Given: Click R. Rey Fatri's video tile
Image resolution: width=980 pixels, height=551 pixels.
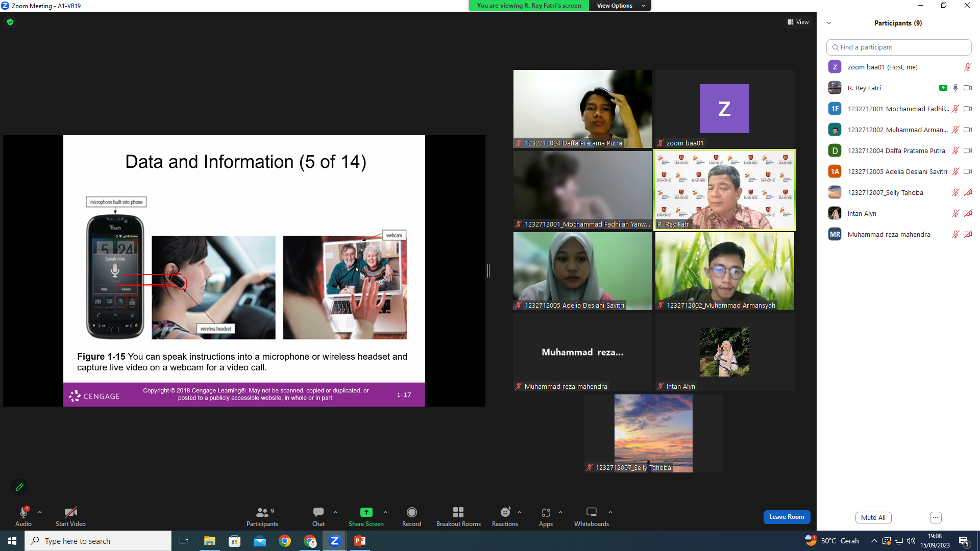Looking at the screenshot, I should 725,190.
